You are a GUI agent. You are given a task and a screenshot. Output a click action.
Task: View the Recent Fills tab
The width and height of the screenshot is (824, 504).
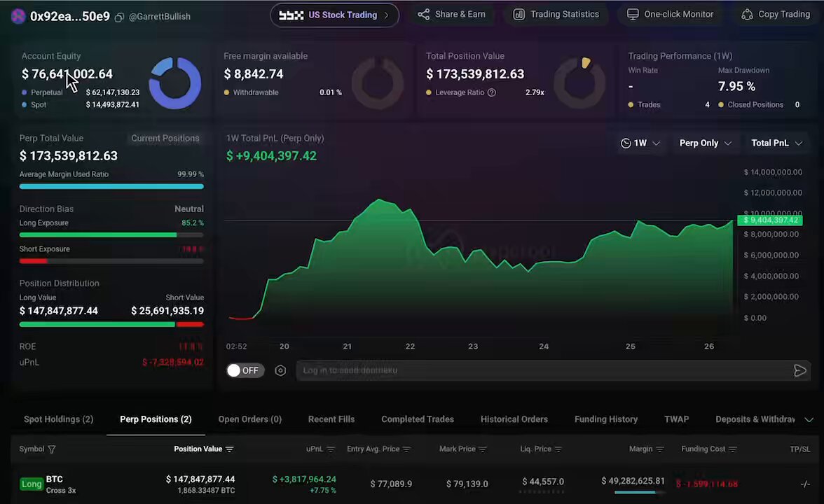tap(331, 419)
